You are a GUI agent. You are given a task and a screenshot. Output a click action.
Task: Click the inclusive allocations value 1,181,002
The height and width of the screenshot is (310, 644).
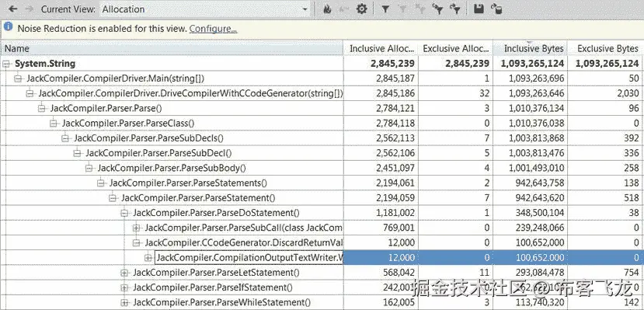[395, 213]
